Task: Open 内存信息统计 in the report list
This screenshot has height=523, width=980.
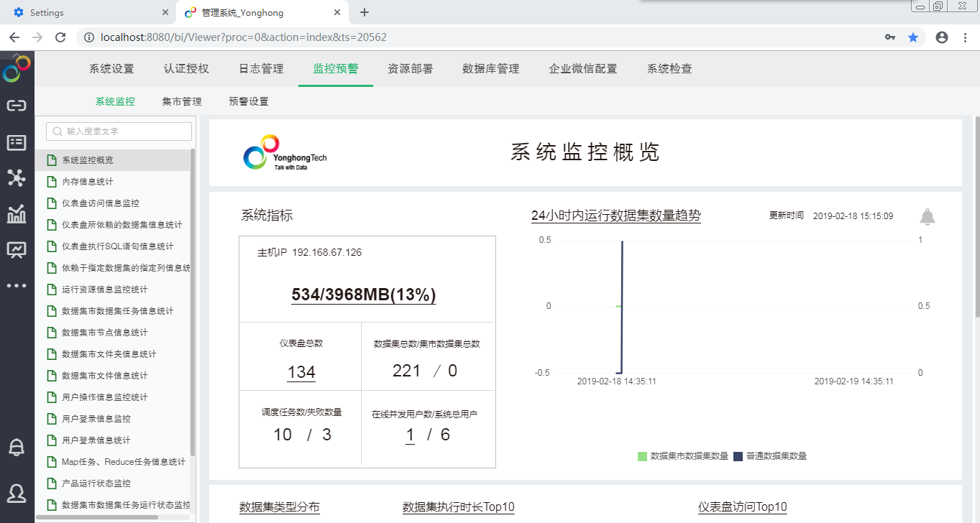Action: click(x=87, y=182)
